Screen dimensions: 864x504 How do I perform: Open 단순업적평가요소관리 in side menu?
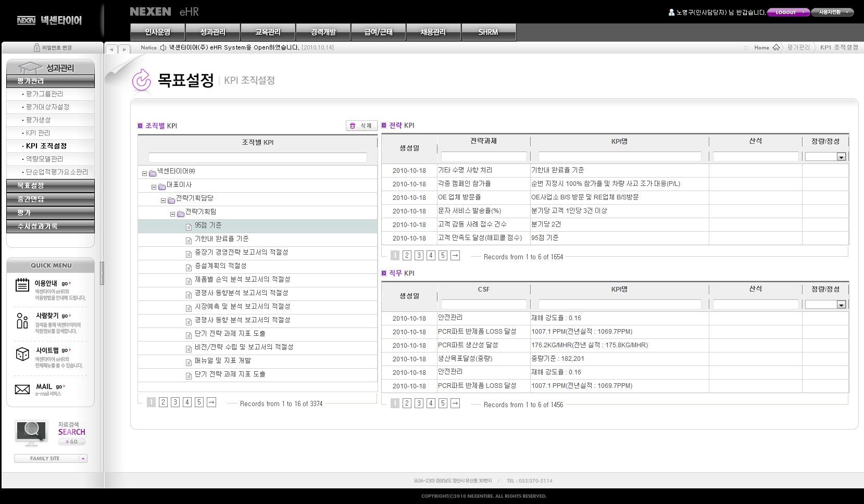pos(57,172)
